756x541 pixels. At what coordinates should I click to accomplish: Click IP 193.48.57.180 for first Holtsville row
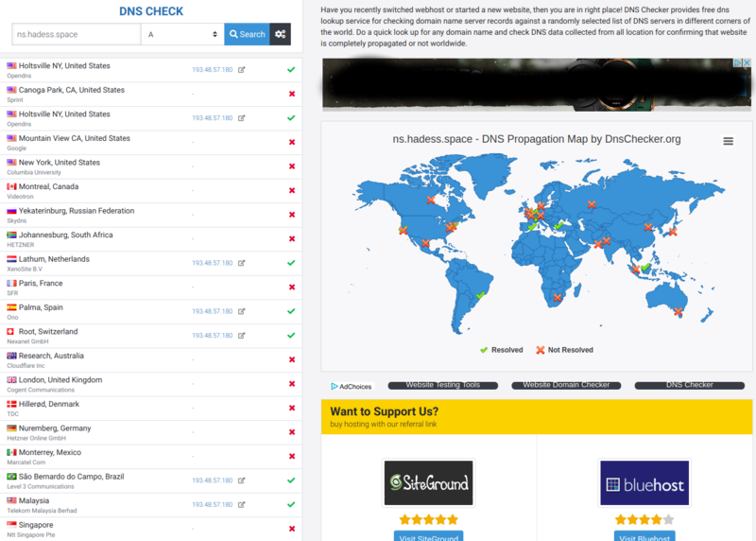212,70
